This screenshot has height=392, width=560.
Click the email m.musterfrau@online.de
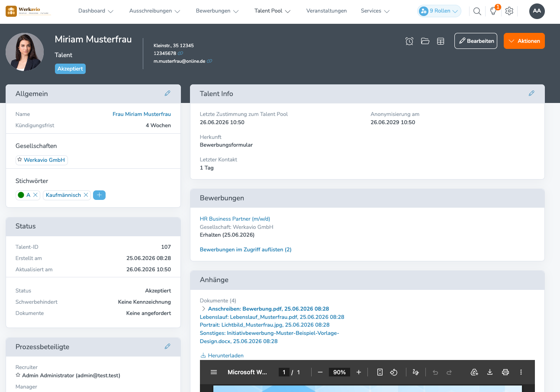179,61
